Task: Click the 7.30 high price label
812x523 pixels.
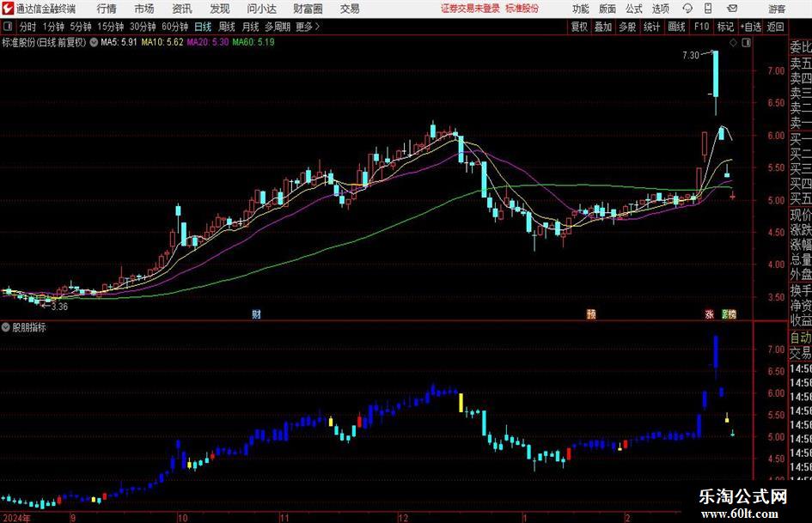Action: [x=691, y=55]
